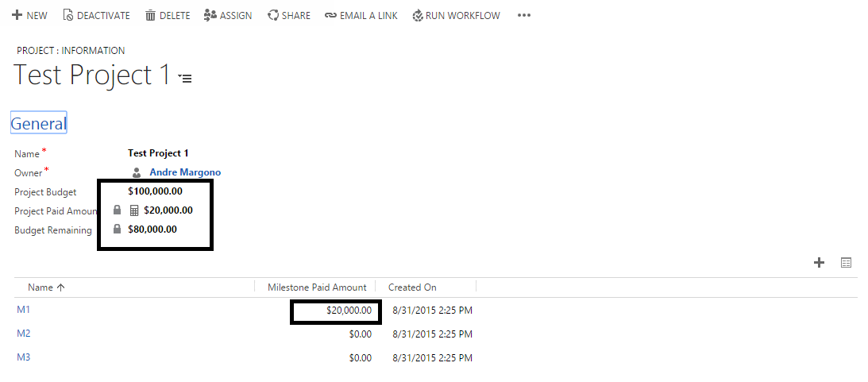Click the New record plus icon
The image size is (868, 382).
pos(17,15)
